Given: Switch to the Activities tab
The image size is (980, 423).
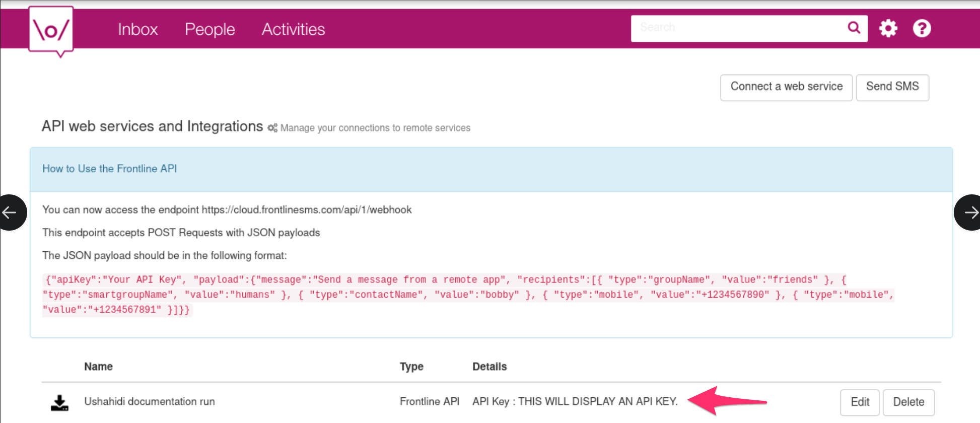Looking at the screenshot, I should [293, 29].
